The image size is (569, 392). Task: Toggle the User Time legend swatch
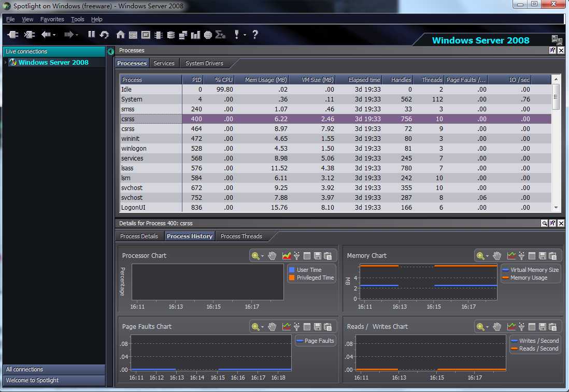[x=292, y=270]
